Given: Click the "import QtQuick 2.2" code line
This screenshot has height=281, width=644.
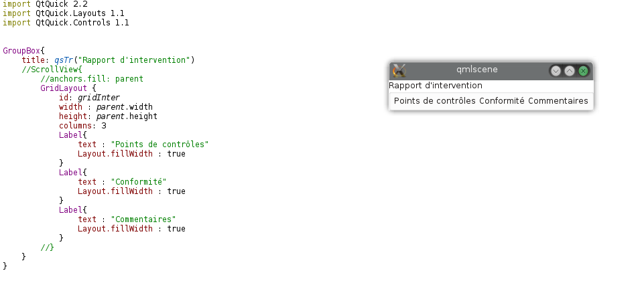Looking at the screenshot, I should coord(45,4).
